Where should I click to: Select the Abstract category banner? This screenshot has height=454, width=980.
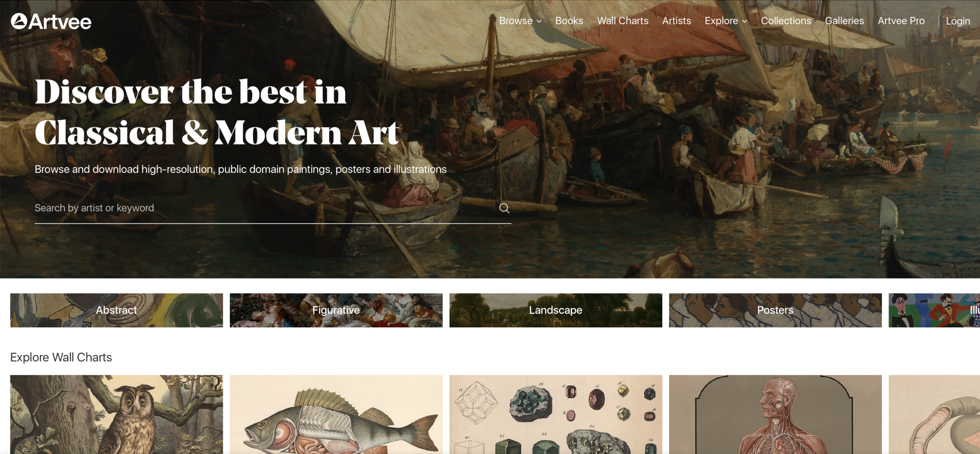tap(116, 310)
